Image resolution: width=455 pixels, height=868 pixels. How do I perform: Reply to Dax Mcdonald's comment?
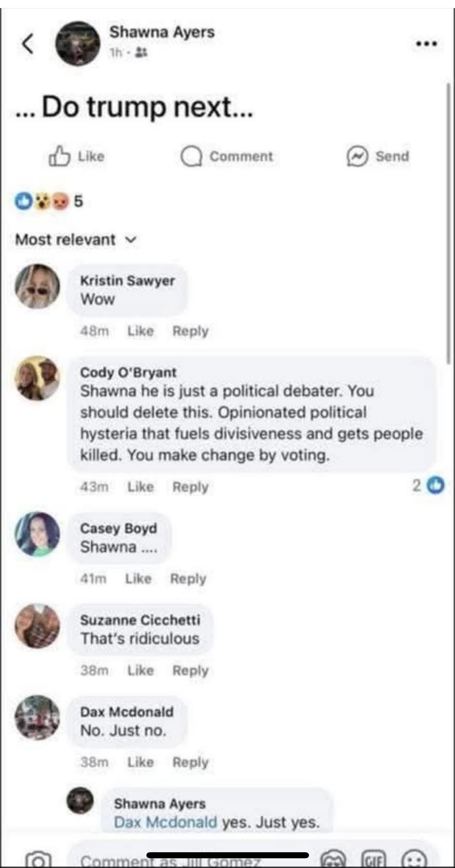190,762
